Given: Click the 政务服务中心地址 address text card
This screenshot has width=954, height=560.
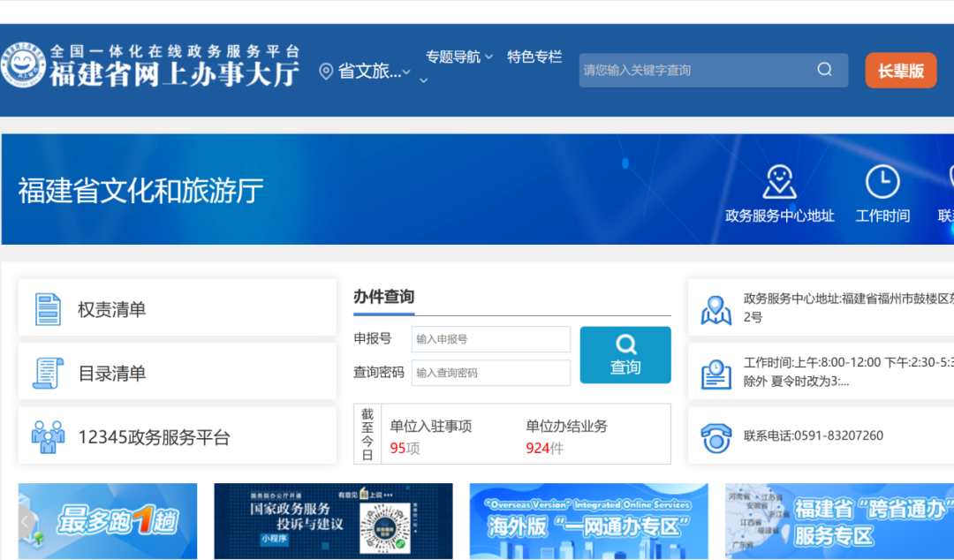Looking at the screenshot, I should pyautogui.click(x=848, y=307).
